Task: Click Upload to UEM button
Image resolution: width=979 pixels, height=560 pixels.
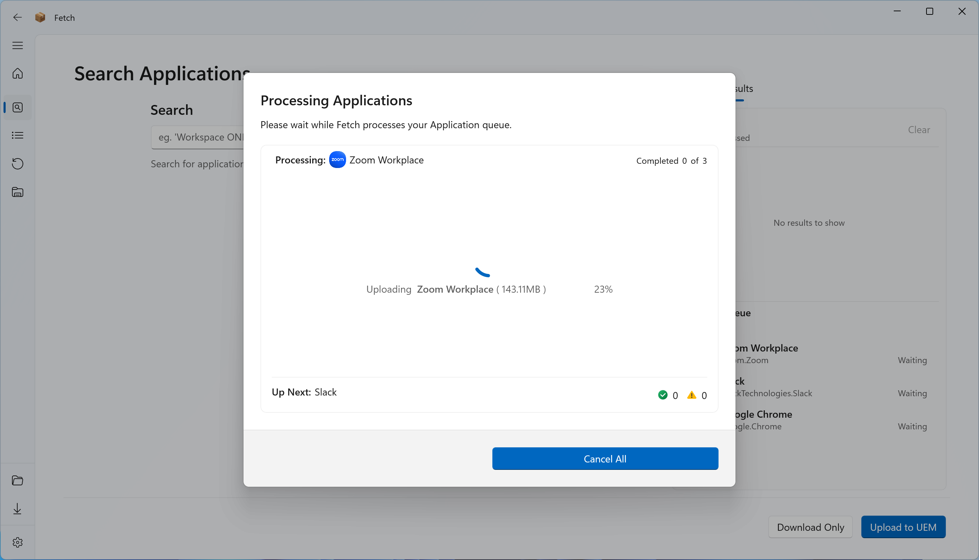Action: point(903,527)
